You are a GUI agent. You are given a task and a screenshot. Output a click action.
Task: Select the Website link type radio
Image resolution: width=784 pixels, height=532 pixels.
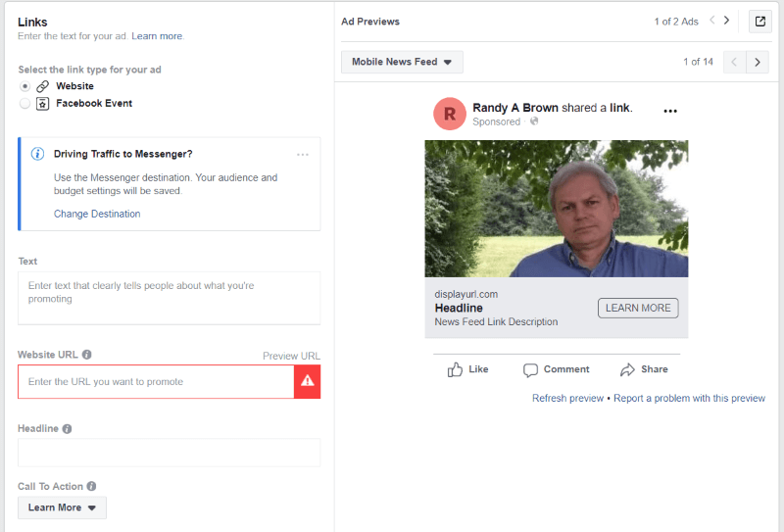pos(24,86)
